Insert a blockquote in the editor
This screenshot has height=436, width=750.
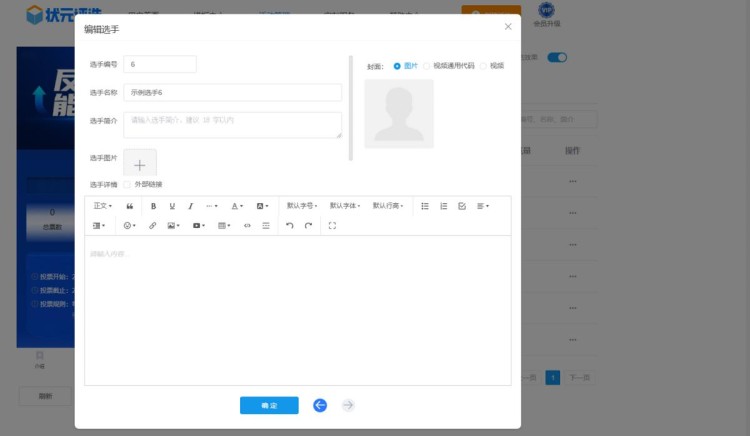pos(130,206)
